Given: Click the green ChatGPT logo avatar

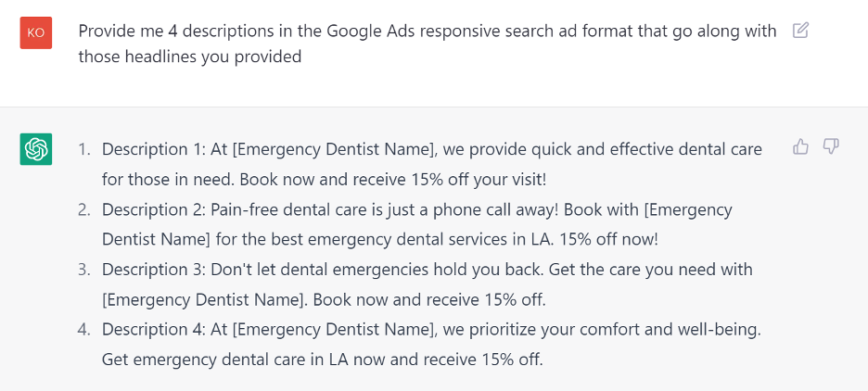Looking at the screenshot, I should [36, 149].
